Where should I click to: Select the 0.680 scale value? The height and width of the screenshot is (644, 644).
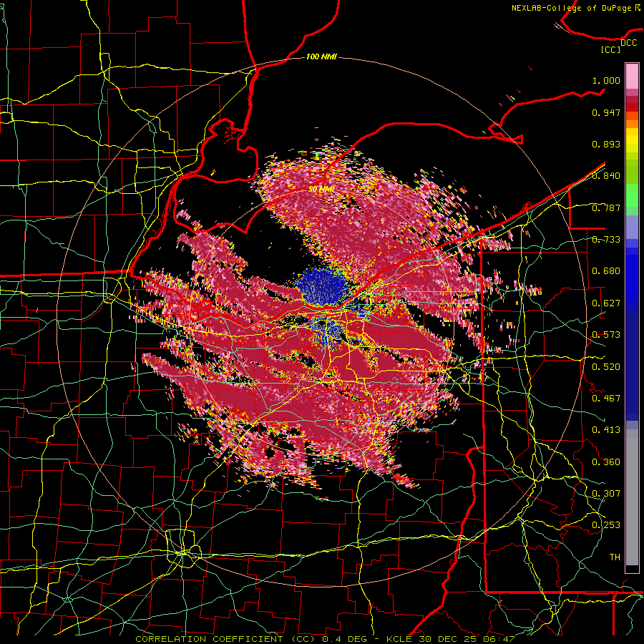click(x=606, y=271)
